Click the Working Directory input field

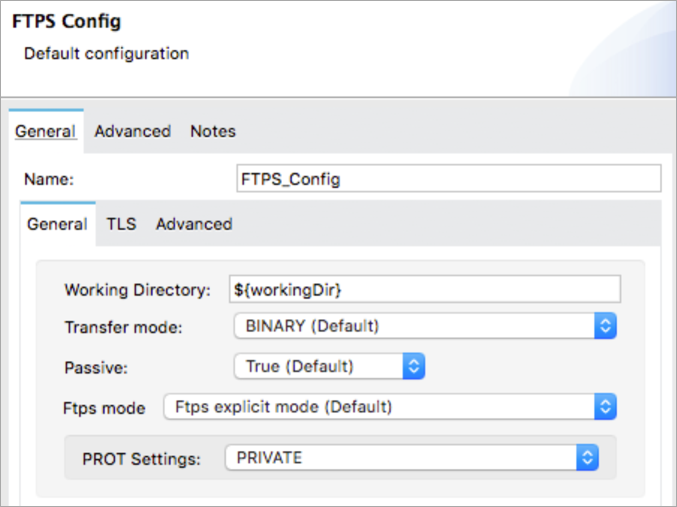coord(425,289)
